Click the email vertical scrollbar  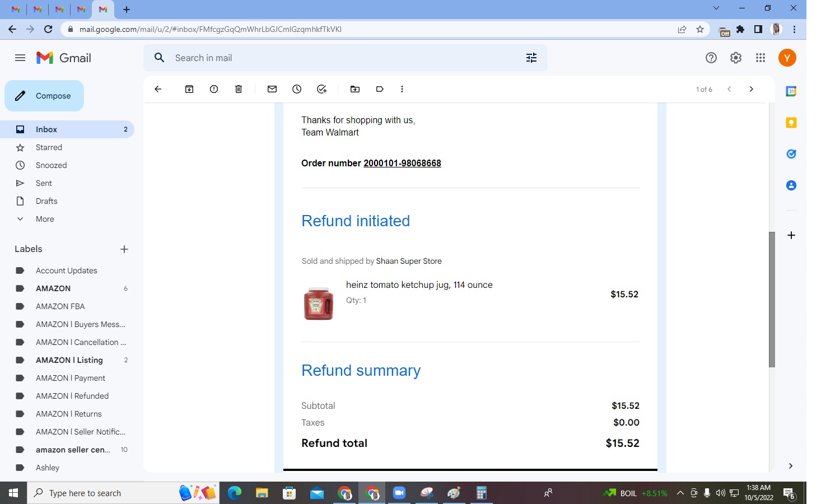point(772,300)
